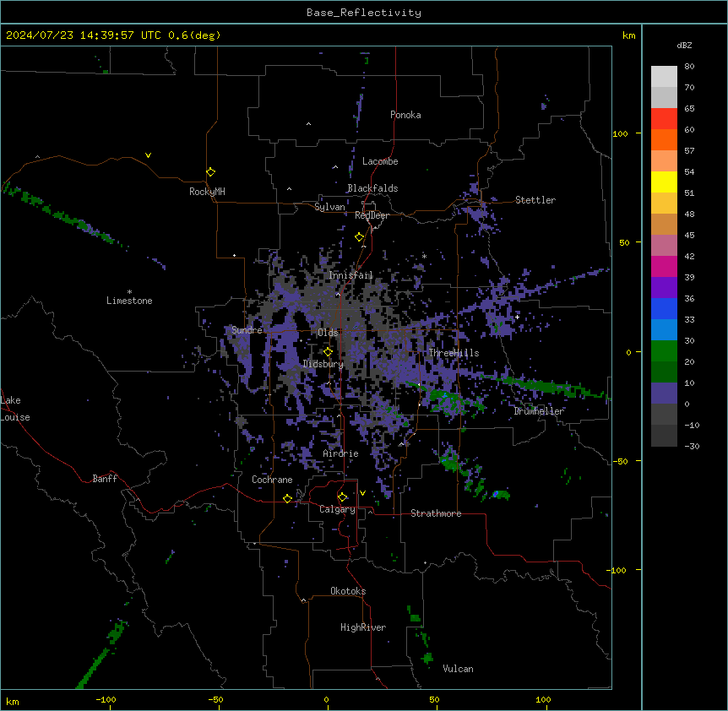
Task: Click the green 30 dBZ legend swatch
Action: (664, 351)
